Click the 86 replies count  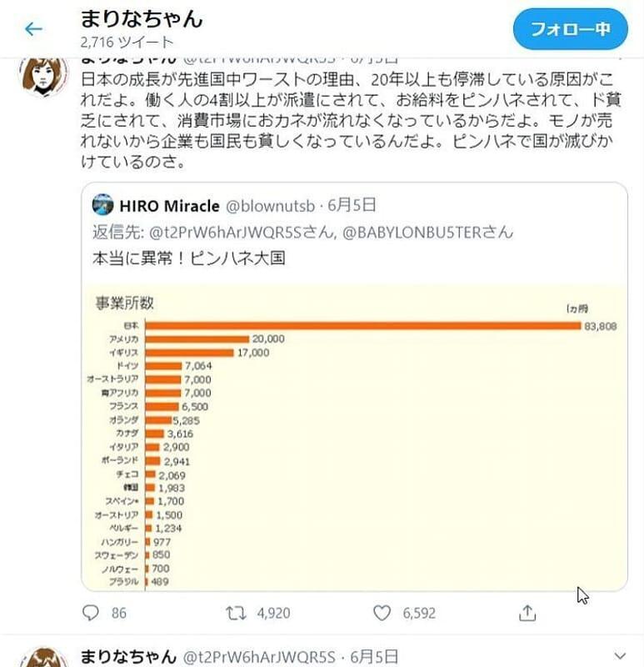tap(118, 613)
